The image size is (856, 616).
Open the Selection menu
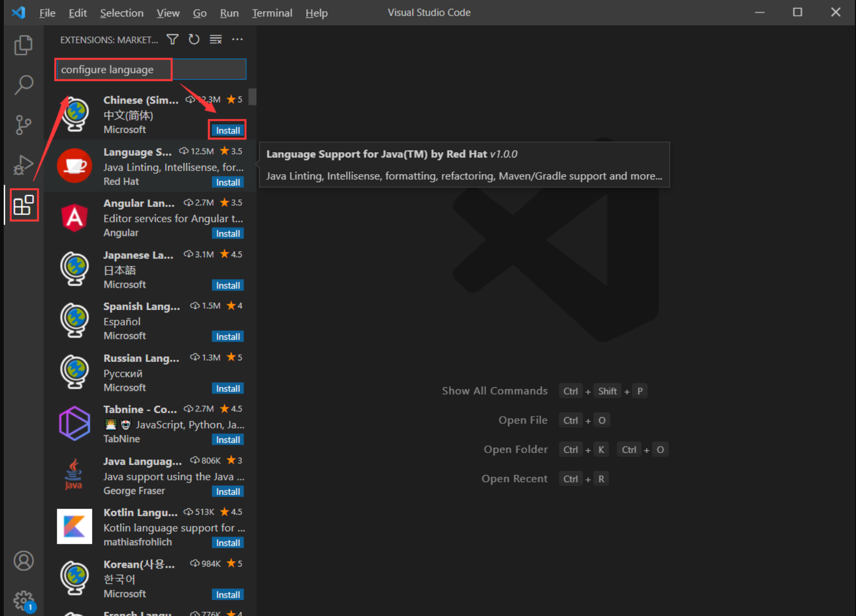click(x=122, y=13)
